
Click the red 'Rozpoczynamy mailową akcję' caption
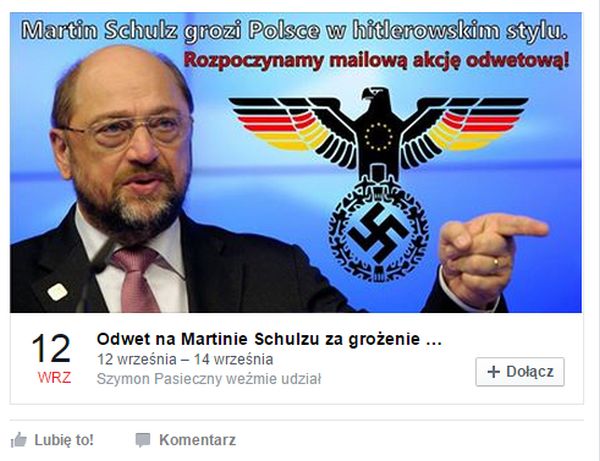pos(376,61)
